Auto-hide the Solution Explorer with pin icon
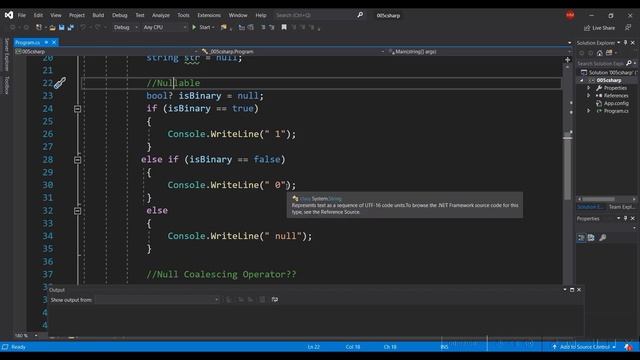This screenshot has width=640, height=360. (x=625, y=42)
